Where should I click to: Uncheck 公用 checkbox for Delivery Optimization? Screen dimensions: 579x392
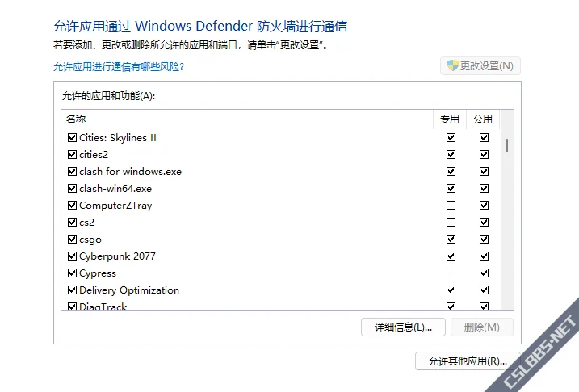[484, 290]
